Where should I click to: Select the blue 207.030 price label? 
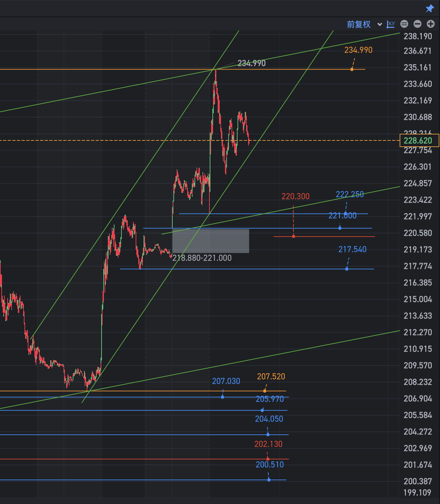tap(226, 381)
